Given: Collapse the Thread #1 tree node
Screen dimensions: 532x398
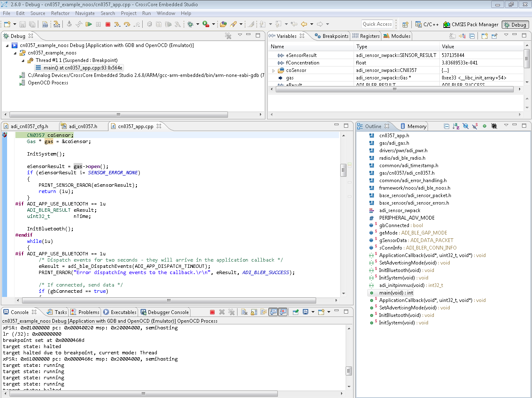Looking at the screenshot, I should click(23, 61).
